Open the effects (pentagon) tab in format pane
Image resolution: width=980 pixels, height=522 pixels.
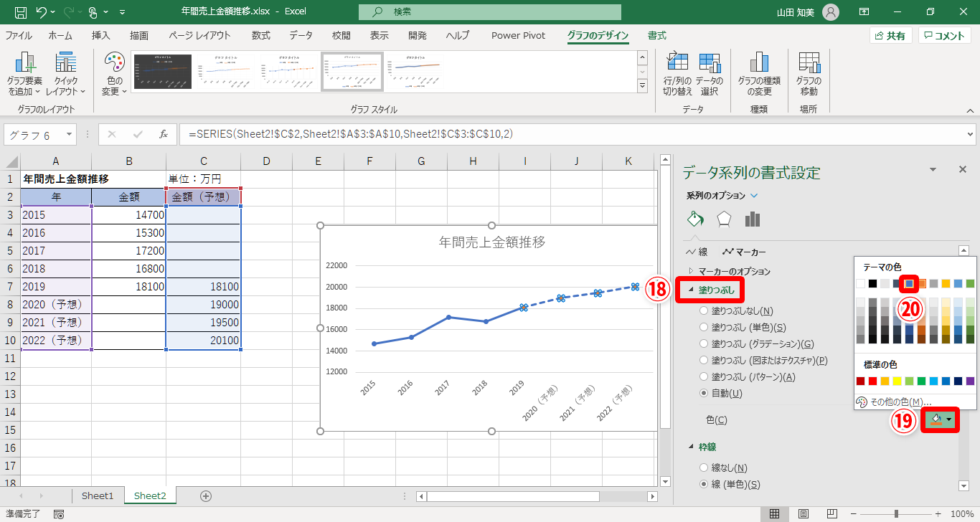[724, 219]
